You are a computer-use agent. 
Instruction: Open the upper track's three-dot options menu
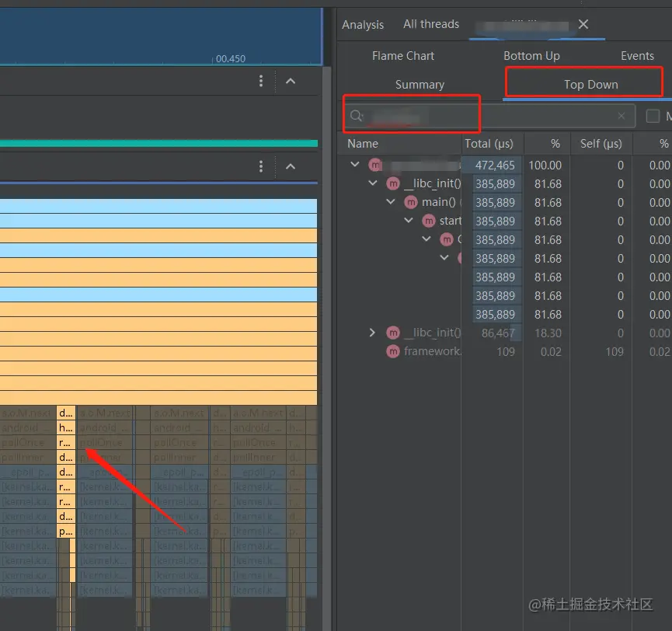click(x=261, y=81)
